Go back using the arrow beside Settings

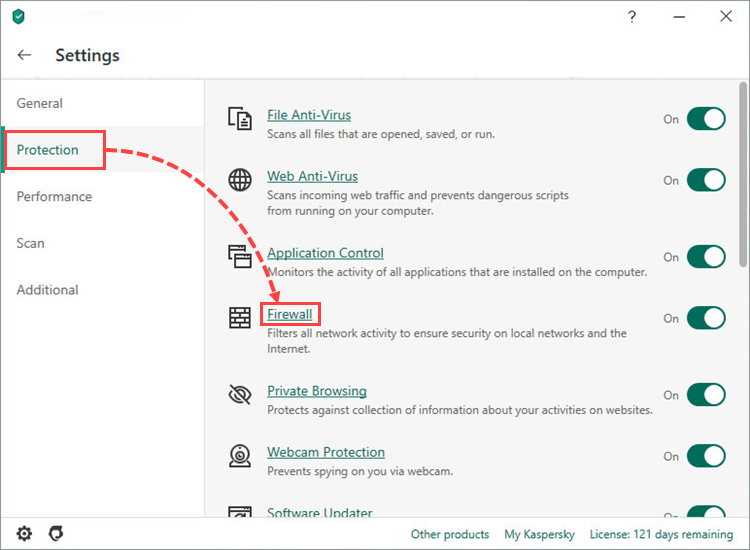click(x=24, y=55)
